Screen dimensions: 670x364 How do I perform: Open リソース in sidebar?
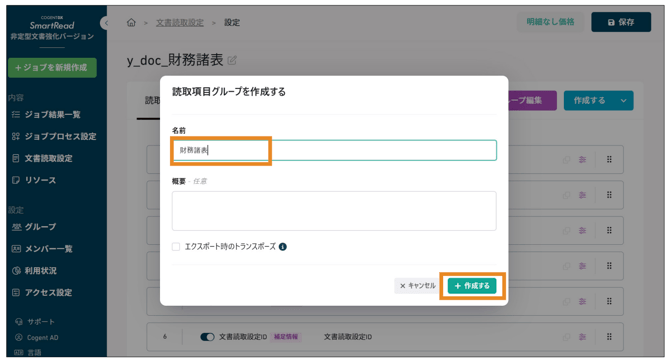[34, 180]
